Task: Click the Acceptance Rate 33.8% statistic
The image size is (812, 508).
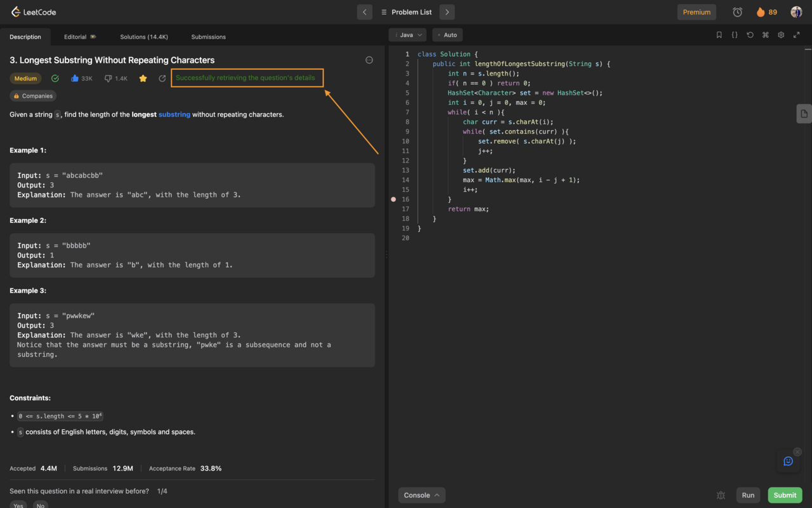Action: click(x=185, y=469)
